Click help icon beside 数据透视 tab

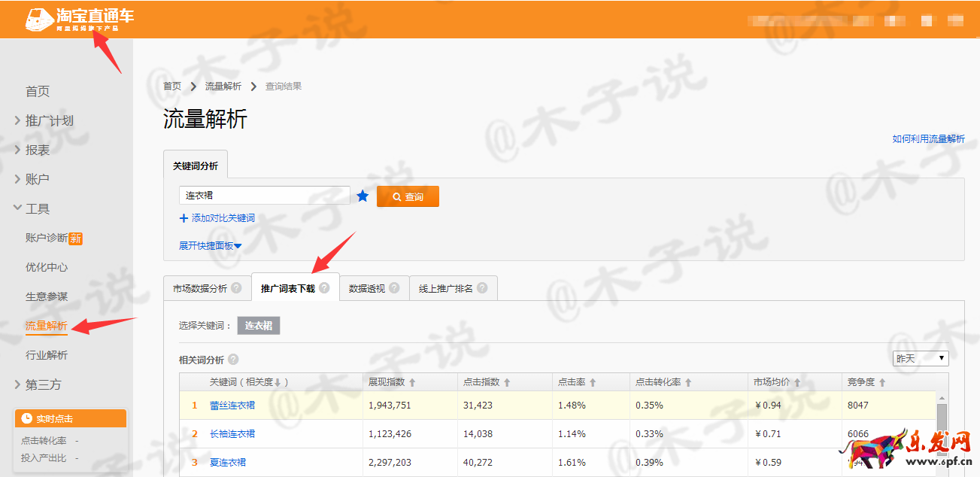coord(394,288)
